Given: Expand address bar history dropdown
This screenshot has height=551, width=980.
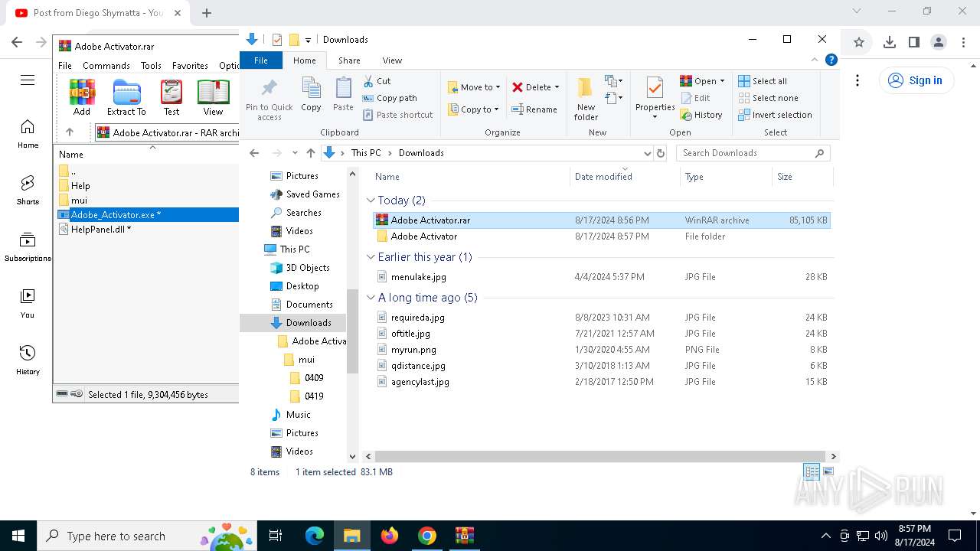Looking at the screenshot, I should (648, 153).
